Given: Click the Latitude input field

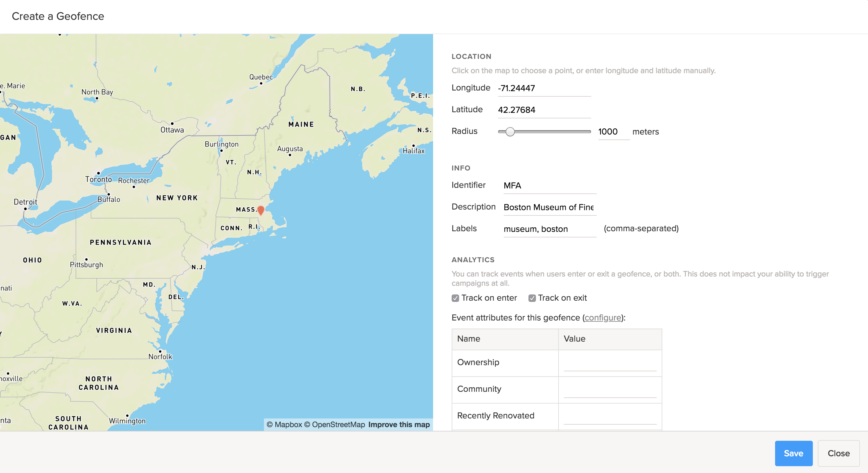Looking at the screenshot, I should (x=544, y=110).
